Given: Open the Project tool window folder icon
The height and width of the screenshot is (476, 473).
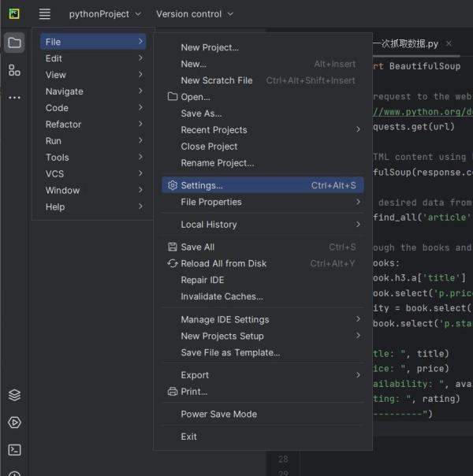Looking at the screenshot, I should click(x=14, y=43).
